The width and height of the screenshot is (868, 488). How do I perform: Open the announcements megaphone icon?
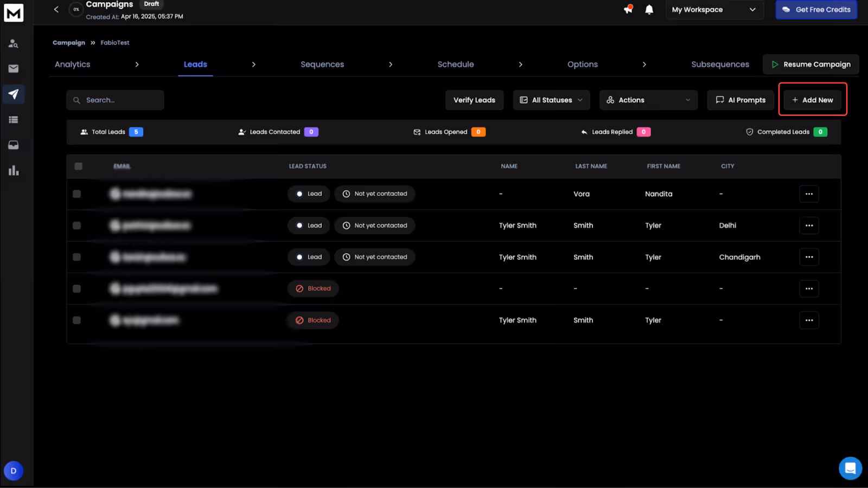628,9
